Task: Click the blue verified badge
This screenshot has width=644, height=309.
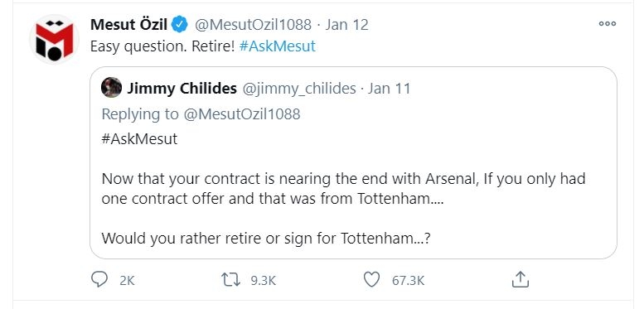Action: pyautogui.click(x=180, y=25)
